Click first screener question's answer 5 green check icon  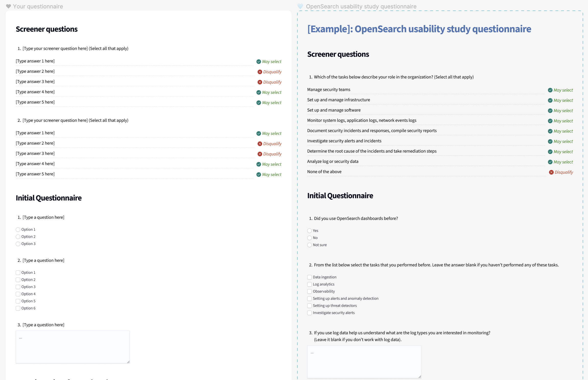click(x=259, y=103)
